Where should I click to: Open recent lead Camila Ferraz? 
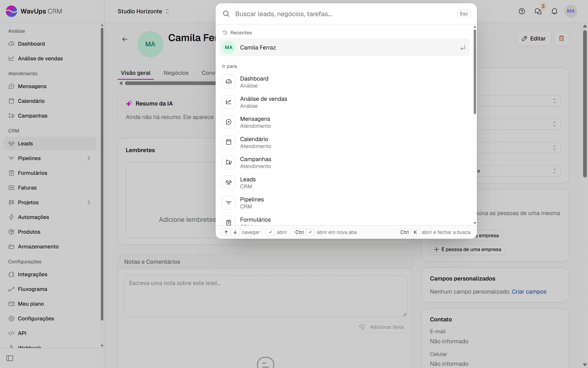344,47
